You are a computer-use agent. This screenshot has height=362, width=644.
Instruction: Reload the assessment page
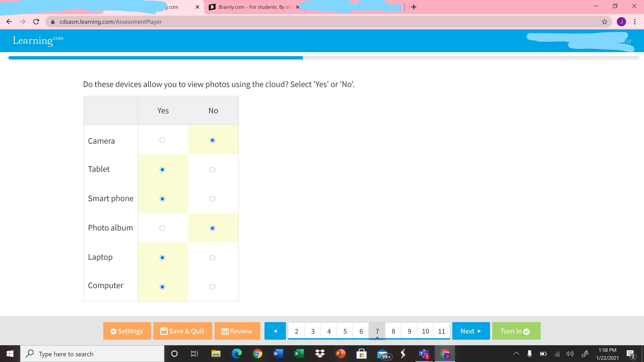click(36, 22)
